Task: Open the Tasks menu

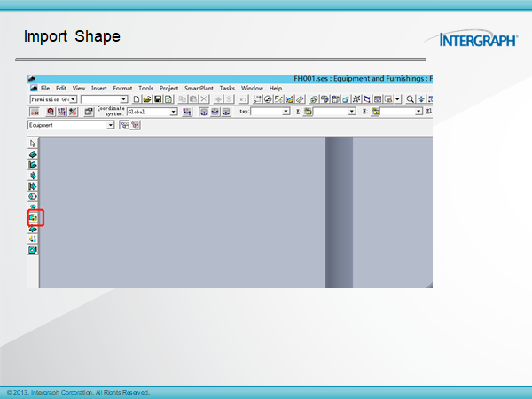Action: [x=227, y=88]
